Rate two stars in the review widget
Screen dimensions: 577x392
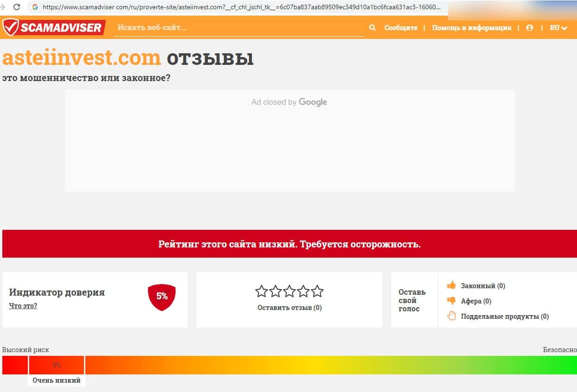(x=276, y=291)
